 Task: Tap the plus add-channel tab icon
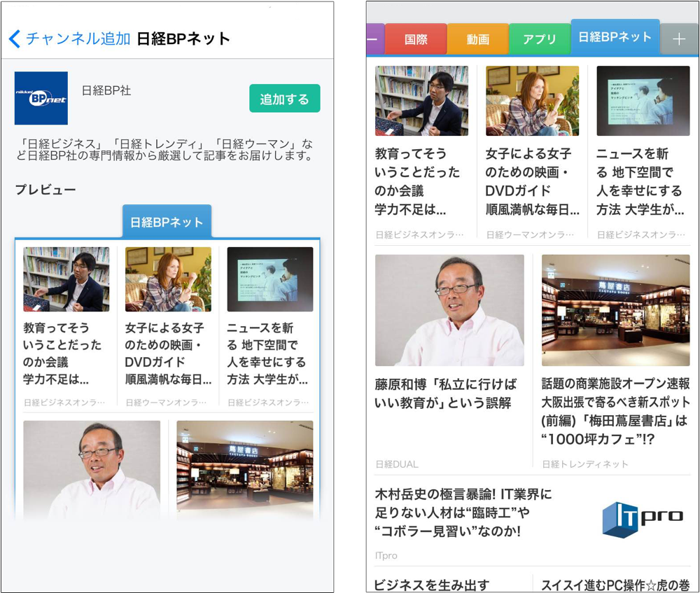coord(679,39)
